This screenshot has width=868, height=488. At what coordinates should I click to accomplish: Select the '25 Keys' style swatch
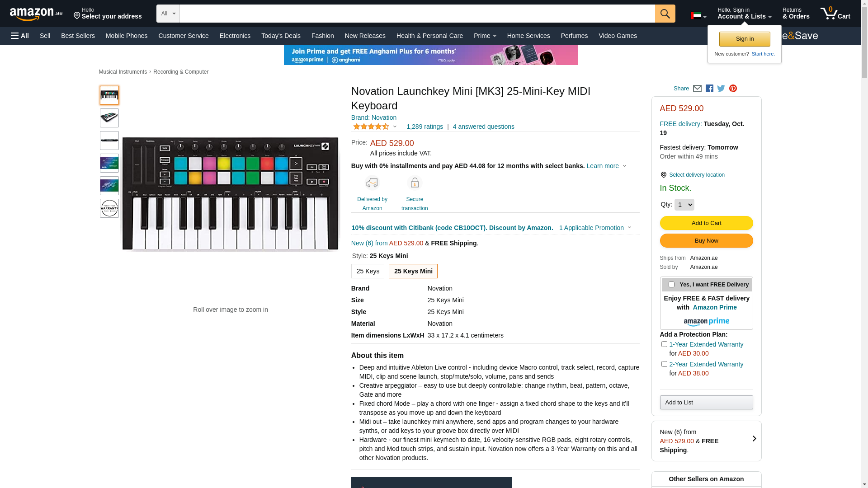point(368,271)
